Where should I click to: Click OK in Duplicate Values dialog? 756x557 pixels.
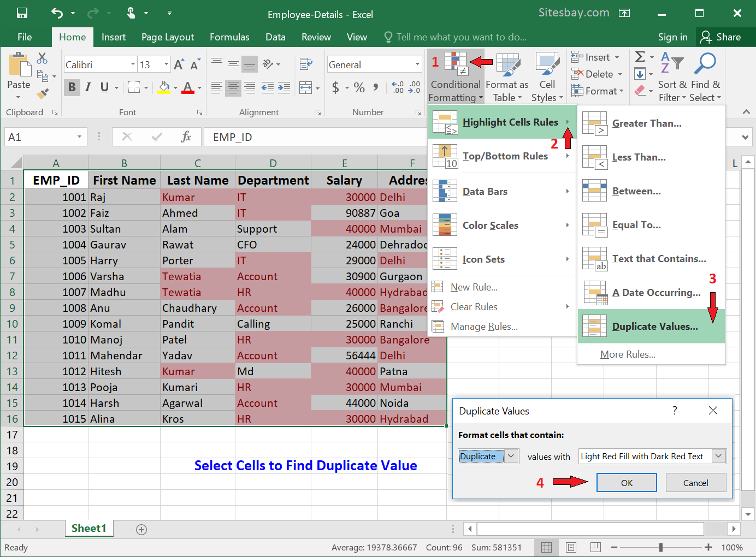click(627, 483)
